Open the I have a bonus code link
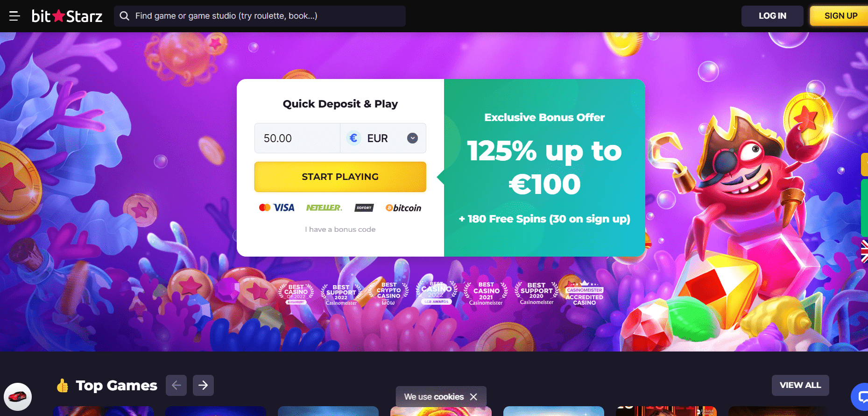The image size is (868, 416). click(x=340, y=230)
